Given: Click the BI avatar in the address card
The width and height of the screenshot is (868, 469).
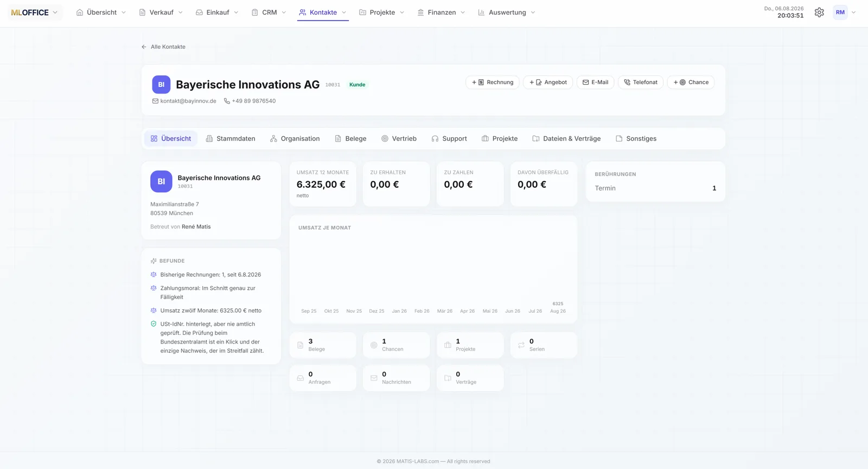Looking at the screenshot, I should [161, 182].
